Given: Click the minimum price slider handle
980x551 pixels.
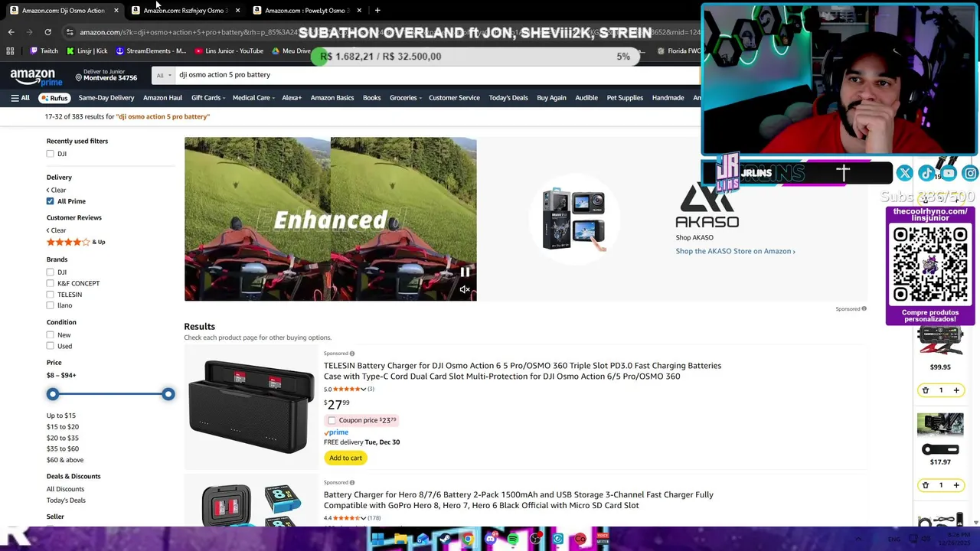Looking at the screenshot, I should pyautogui.click(x=52, y=394).
